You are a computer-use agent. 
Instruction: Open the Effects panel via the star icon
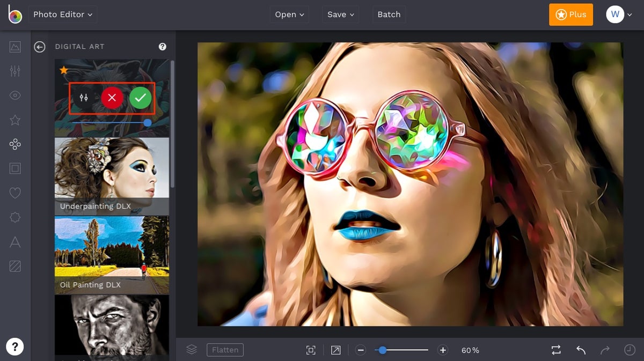15,120
